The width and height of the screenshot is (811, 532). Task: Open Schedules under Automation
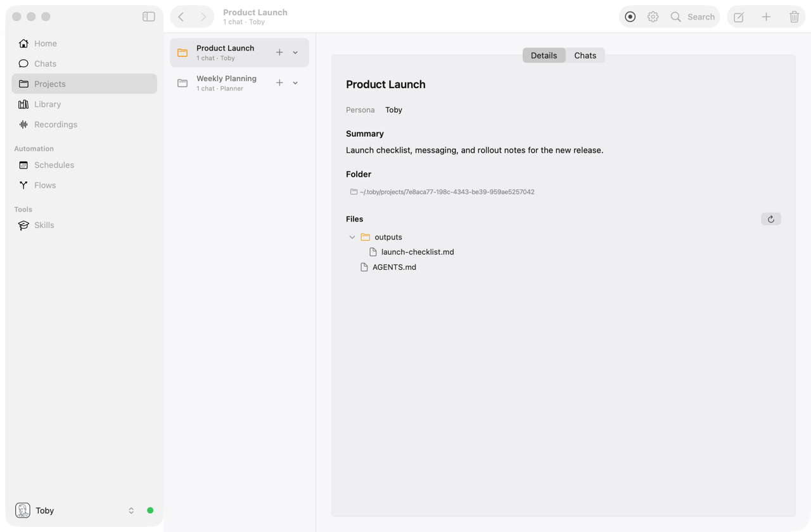[84, 165]
